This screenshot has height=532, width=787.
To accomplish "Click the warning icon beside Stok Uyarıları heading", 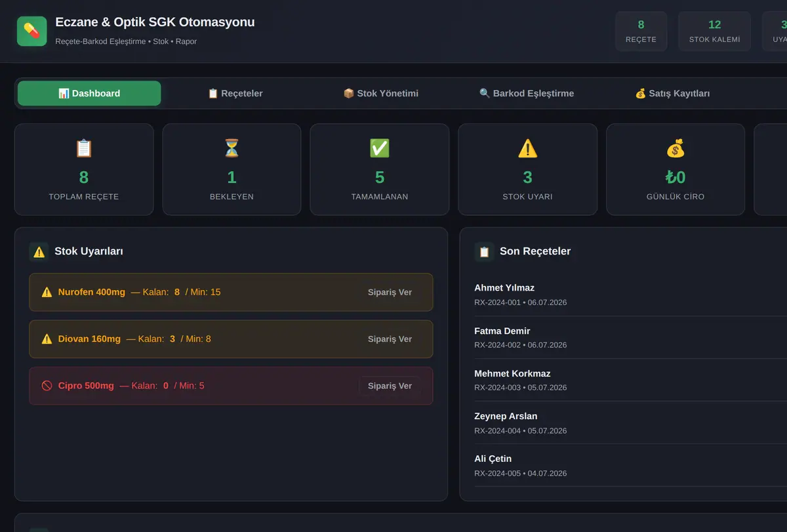I will click(39, 251).
